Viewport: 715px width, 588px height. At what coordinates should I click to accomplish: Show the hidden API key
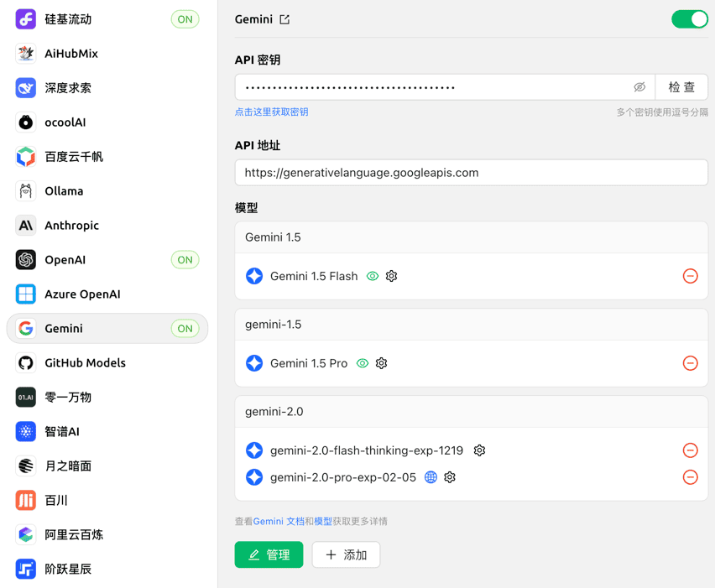639,87
